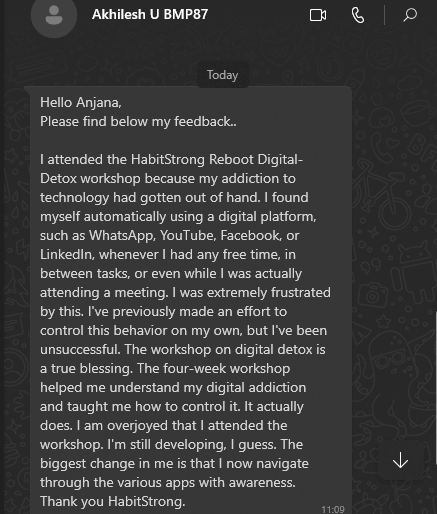The width and height of the screenshot is (437, 514).
Task: Click the word WhatsApp in the message
Action: pyautogui.click(x=122, y=236)
